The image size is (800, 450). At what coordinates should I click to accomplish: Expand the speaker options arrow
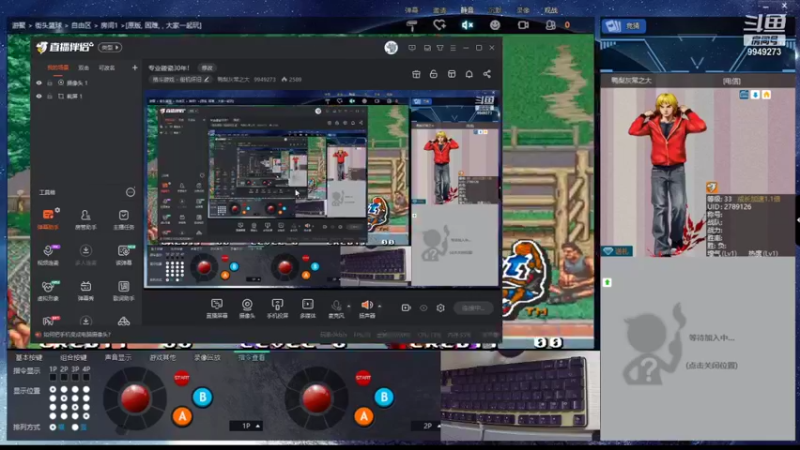coord(380,306)
